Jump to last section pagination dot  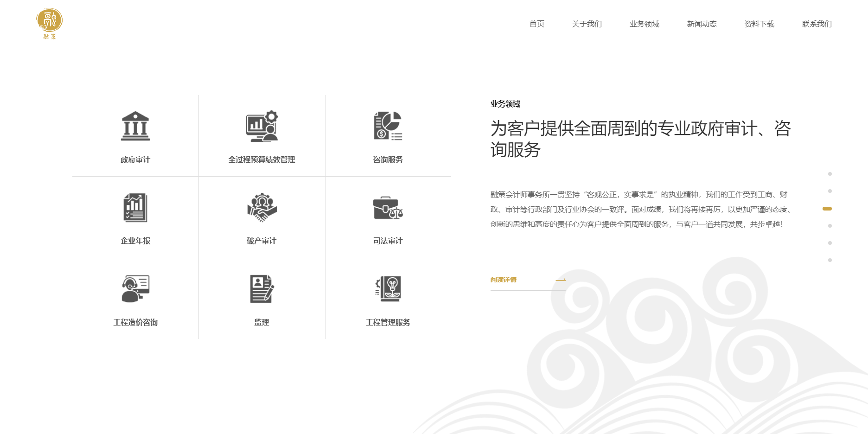tap(830, 260)
